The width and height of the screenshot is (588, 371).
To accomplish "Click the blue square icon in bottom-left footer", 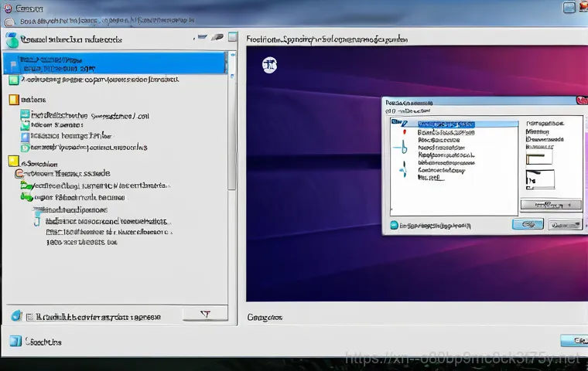I will [x=15, y=341].
